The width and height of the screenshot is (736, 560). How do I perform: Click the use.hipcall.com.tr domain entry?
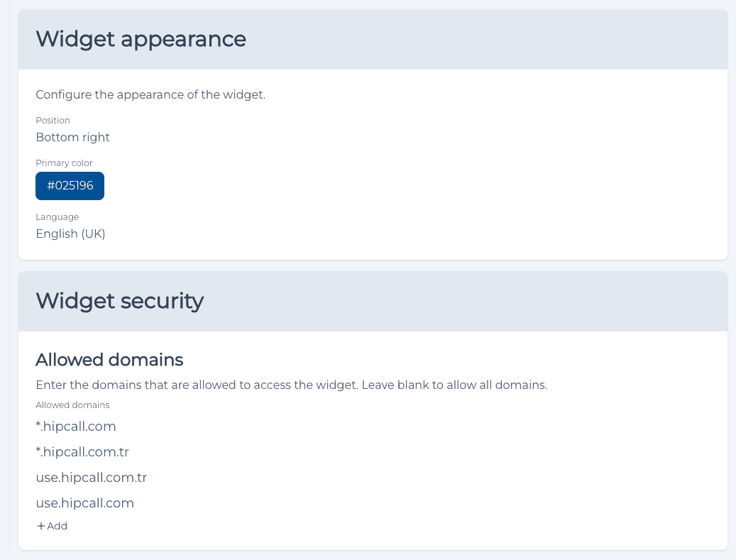tap(92, 478)
